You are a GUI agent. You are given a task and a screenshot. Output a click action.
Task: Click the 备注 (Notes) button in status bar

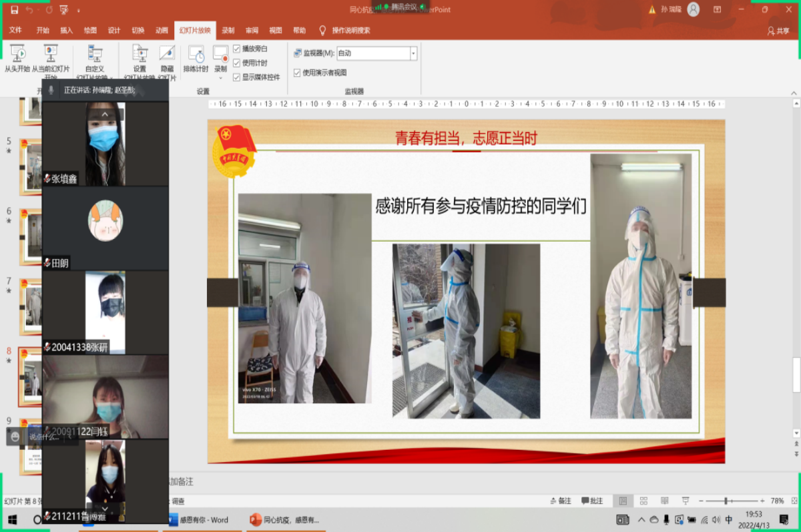pyautogui.click(x=560, y=501)
